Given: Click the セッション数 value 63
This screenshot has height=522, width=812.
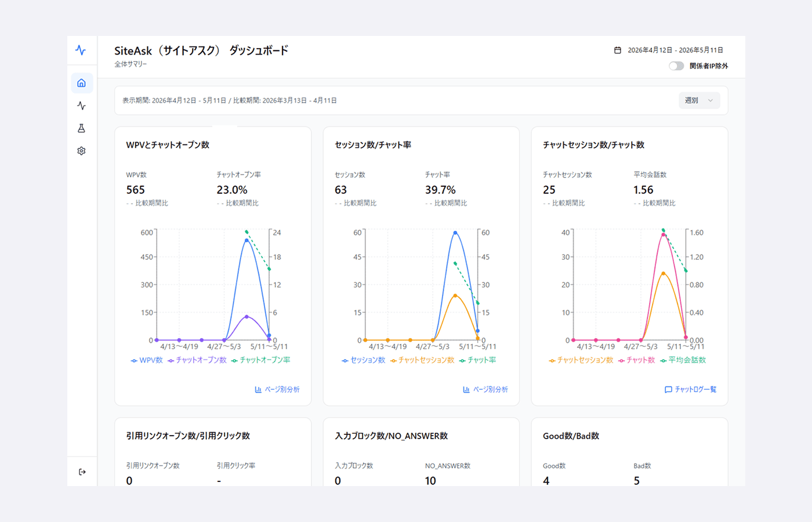Looking at the screenshot, I should tap(340, 190).
